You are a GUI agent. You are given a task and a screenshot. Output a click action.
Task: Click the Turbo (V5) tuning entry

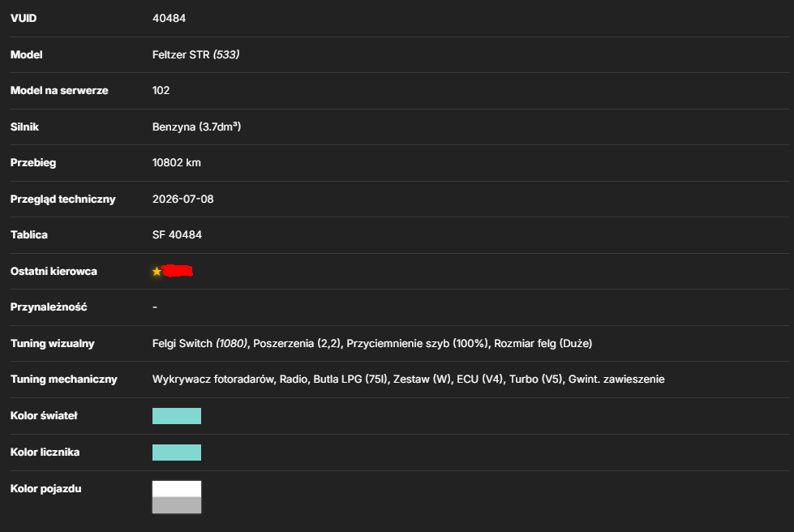pyautogui.click(x=536, y=380)
